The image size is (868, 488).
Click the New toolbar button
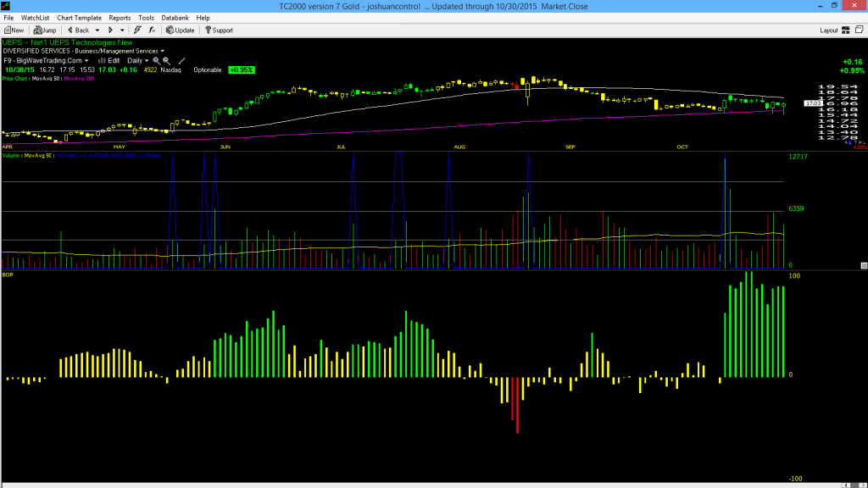click(x=14, y=30)
